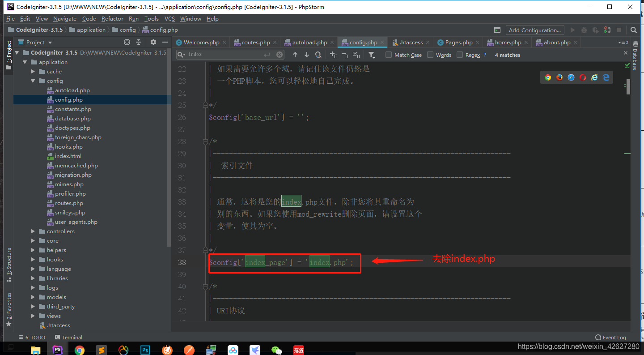Open Chrome from the Windows taskbar

click(80, 350)
